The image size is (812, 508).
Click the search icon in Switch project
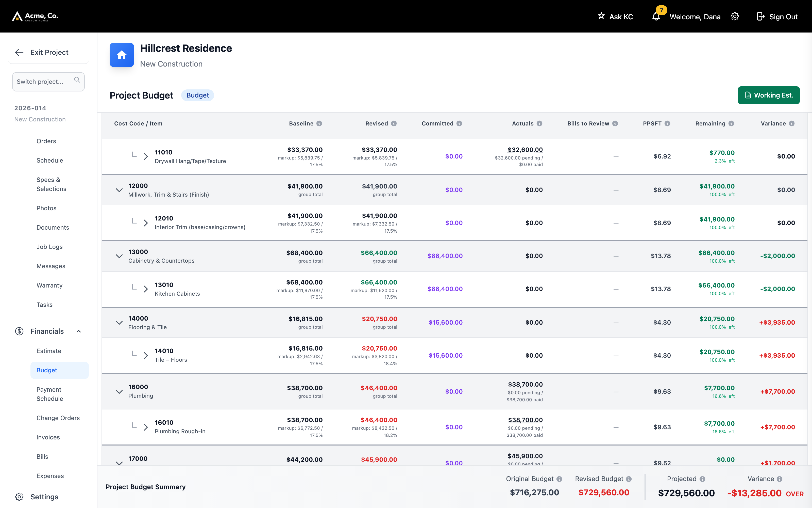77,80
